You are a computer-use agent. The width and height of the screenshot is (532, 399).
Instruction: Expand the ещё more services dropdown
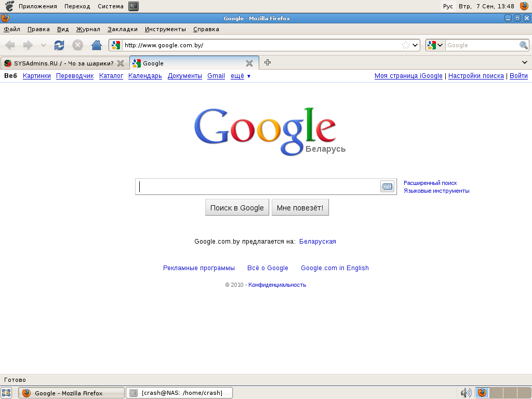(240, 76)
